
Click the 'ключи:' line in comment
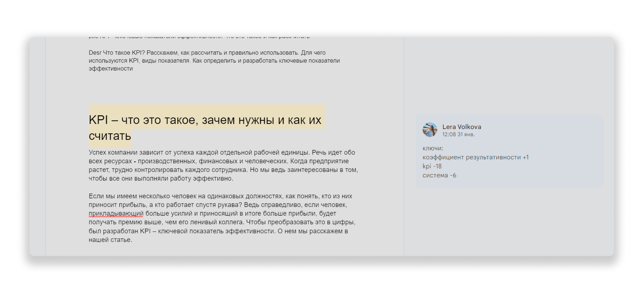tap(433, 148)
